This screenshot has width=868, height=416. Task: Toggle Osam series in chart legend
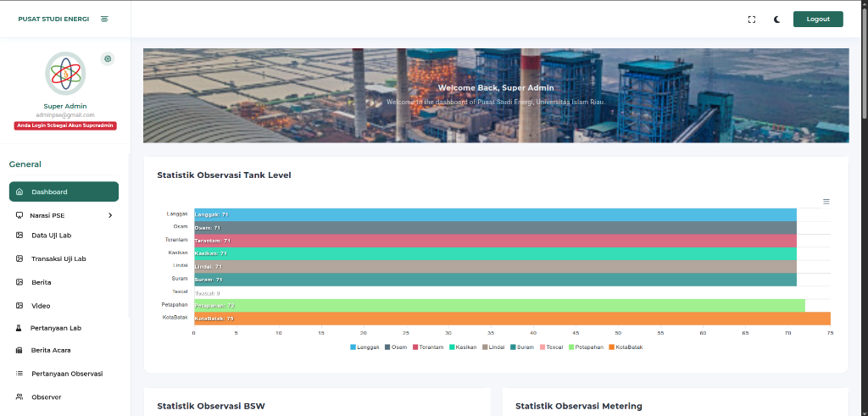pyautogui.click(x=396, y=347)
